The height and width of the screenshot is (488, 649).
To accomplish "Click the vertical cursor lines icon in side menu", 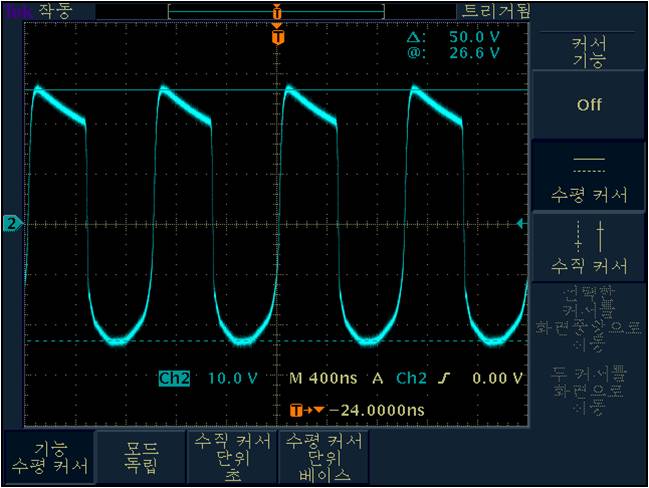I will 589,236.
